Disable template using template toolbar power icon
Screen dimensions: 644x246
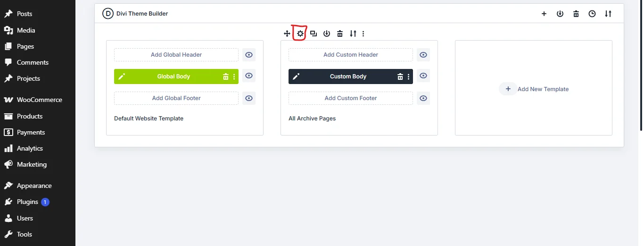pyautogui.click(x=327, y=34)
